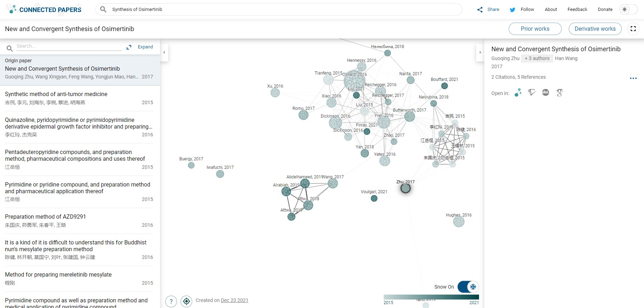Viewport: 644px width, 308px height.
Task: Click the Derivative works button
Action: [595, 29]
